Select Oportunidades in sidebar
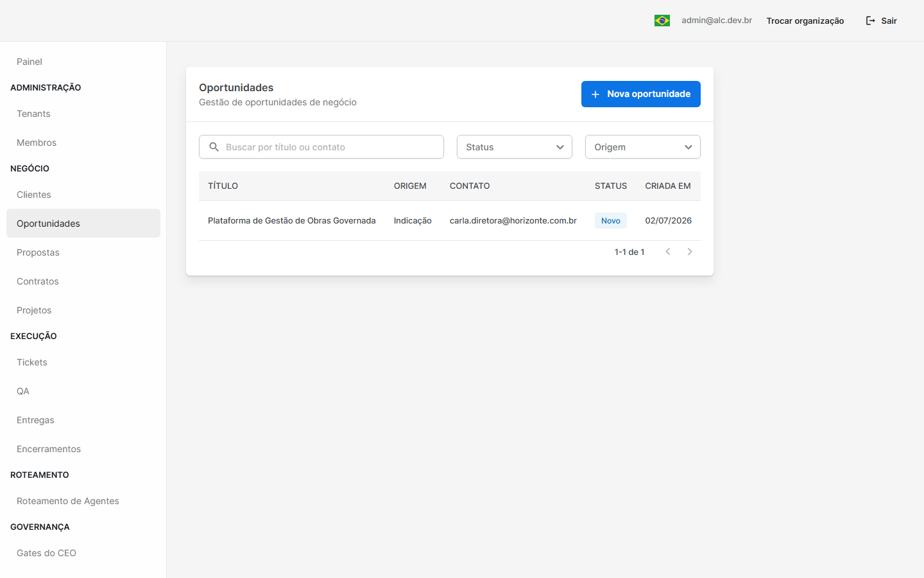 pyautogui.click(x=83, y=223)
